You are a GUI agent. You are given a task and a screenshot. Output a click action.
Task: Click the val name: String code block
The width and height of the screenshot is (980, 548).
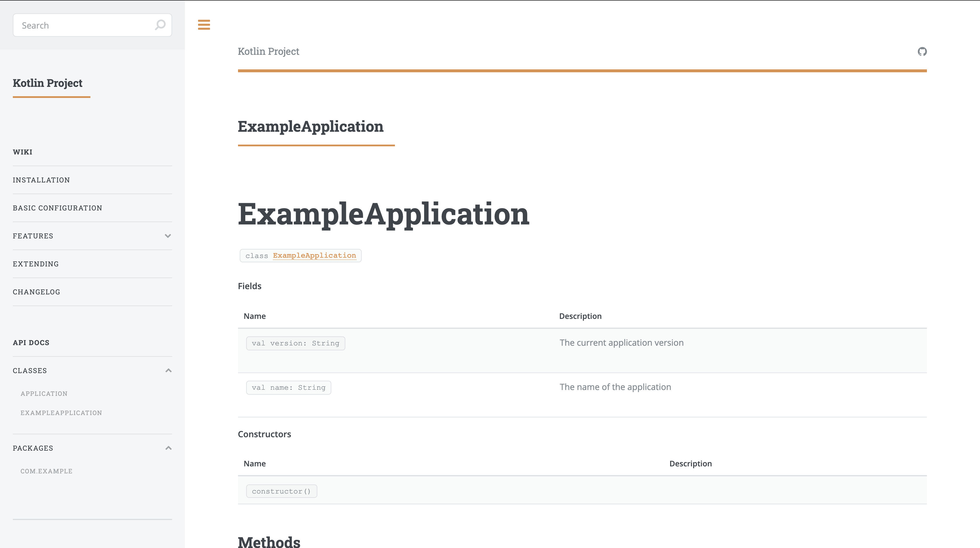pyautogui.click(x=289, y=387)
